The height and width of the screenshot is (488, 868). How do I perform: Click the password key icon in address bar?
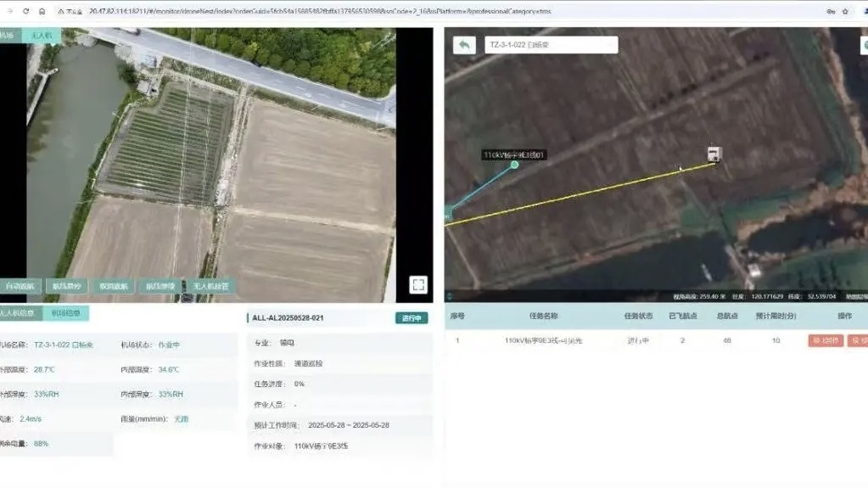831,11
